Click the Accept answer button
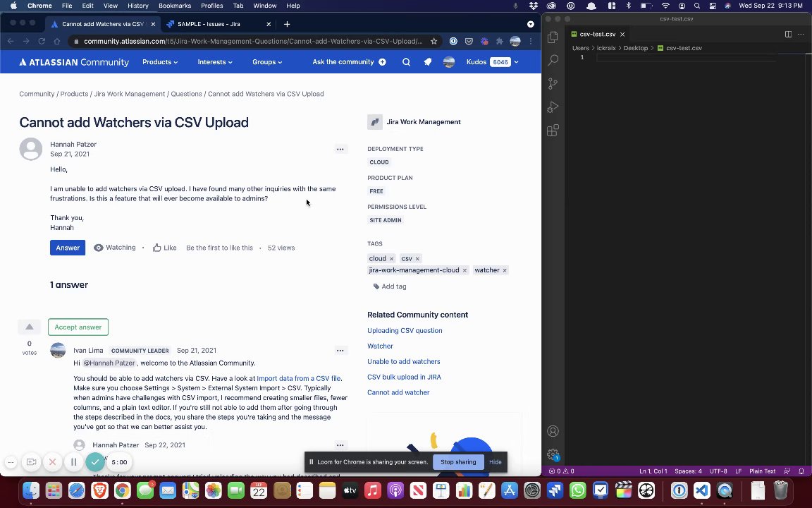The width and height of the screenshot is (812, 508). [78, 327]
